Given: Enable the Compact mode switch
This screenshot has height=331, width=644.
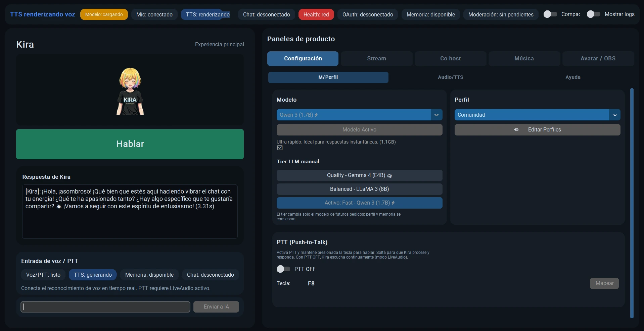Looking at the screenshot, I should pos(550,14).
